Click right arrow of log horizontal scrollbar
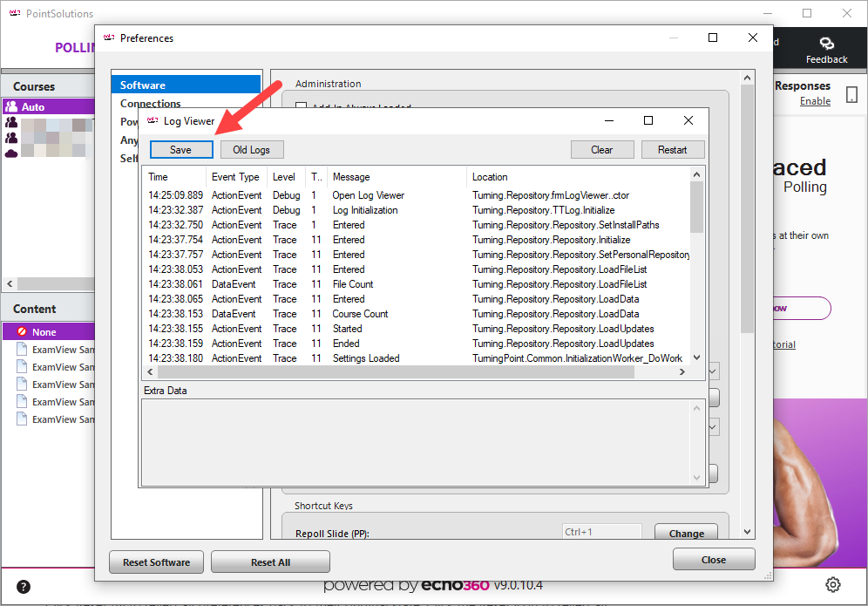Screen dimensions: 868x606 click(682, 371)
